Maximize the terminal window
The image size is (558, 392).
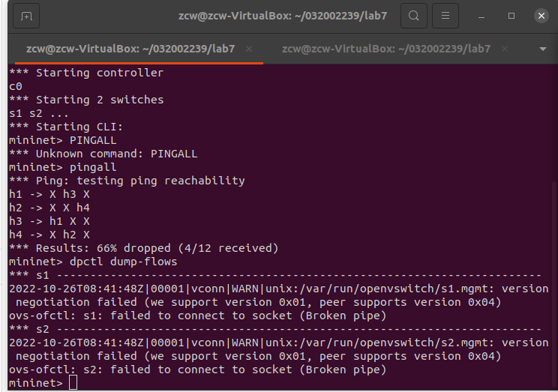511,15
